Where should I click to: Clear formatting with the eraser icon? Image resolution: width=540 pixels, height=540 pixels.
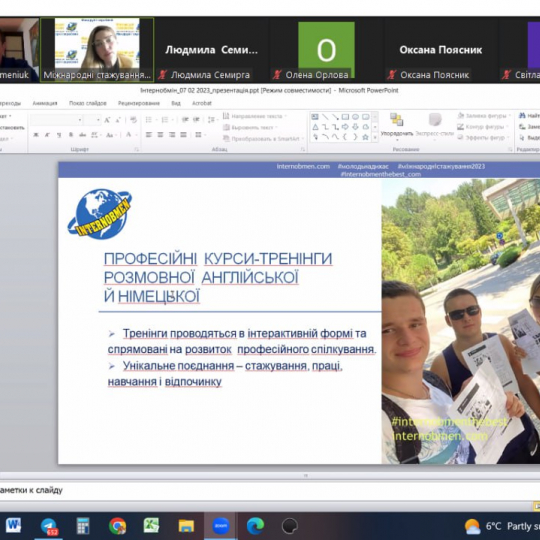point(133,120)
